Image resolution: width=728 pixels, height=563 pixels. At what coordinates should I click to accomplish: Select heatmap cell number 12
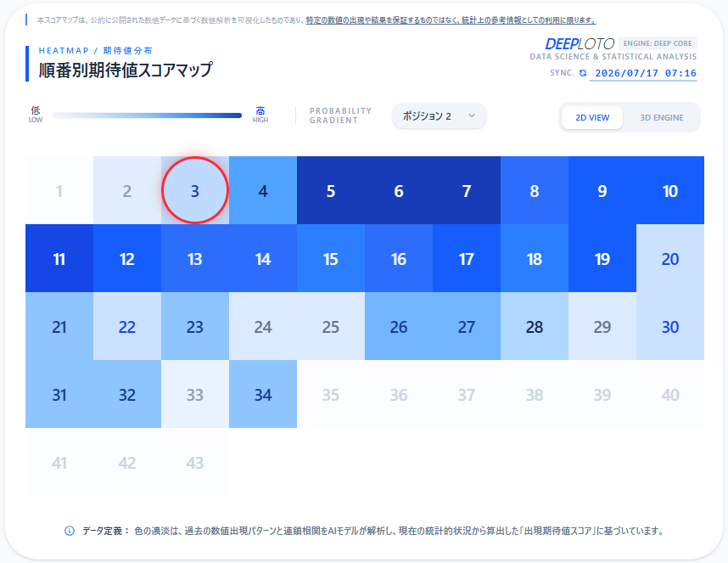point(127,258)
